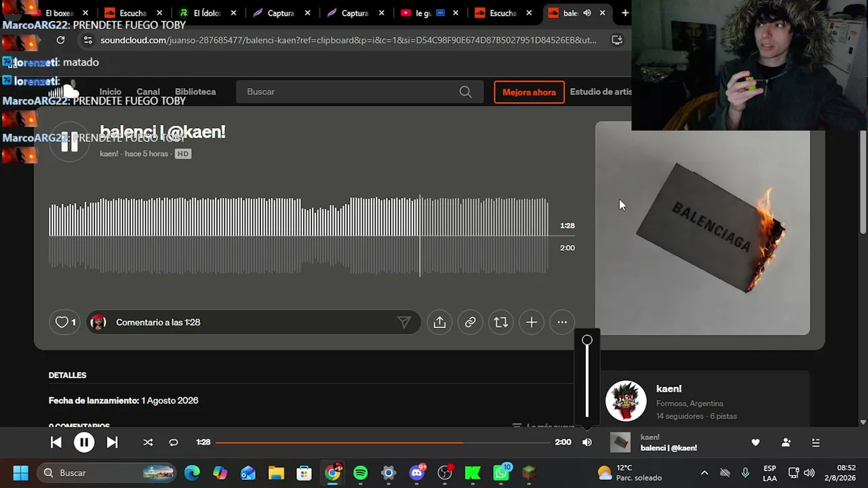Open the Canal navigation item
Viewport: 868px width, 488px height.
(x=148, y=92)
